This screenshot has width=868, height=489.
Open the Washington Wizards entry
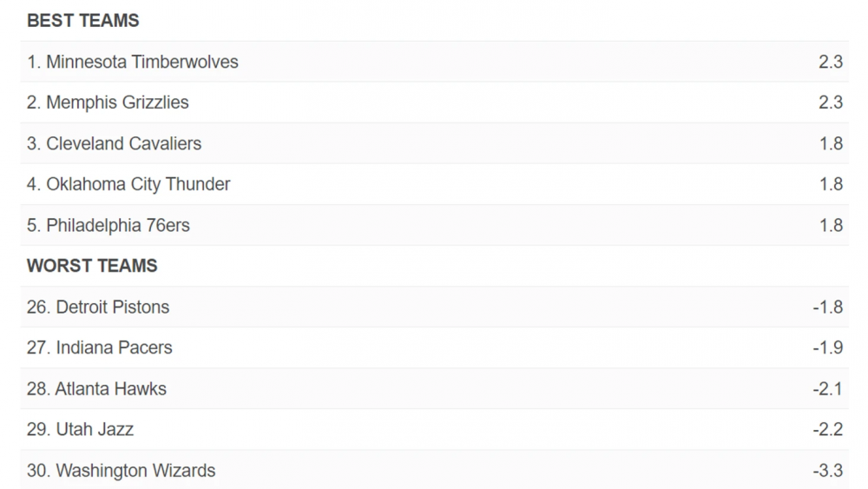point(135,471)
